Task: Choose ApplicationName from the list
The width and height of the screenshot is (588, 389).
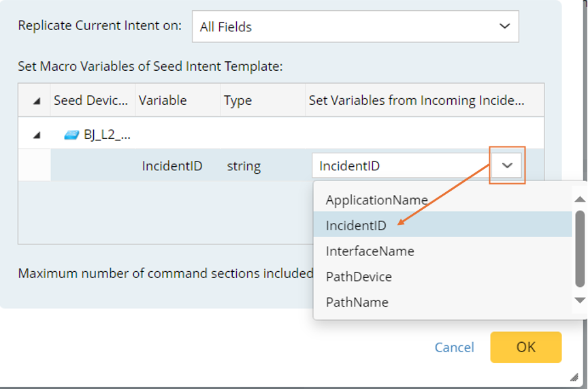Action: point(376,200)
